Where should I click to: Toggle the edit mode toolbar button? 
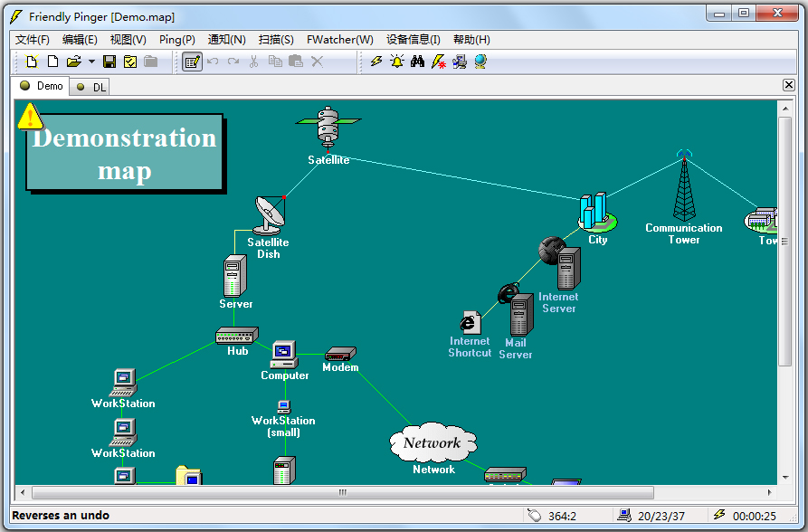[192, 62]
